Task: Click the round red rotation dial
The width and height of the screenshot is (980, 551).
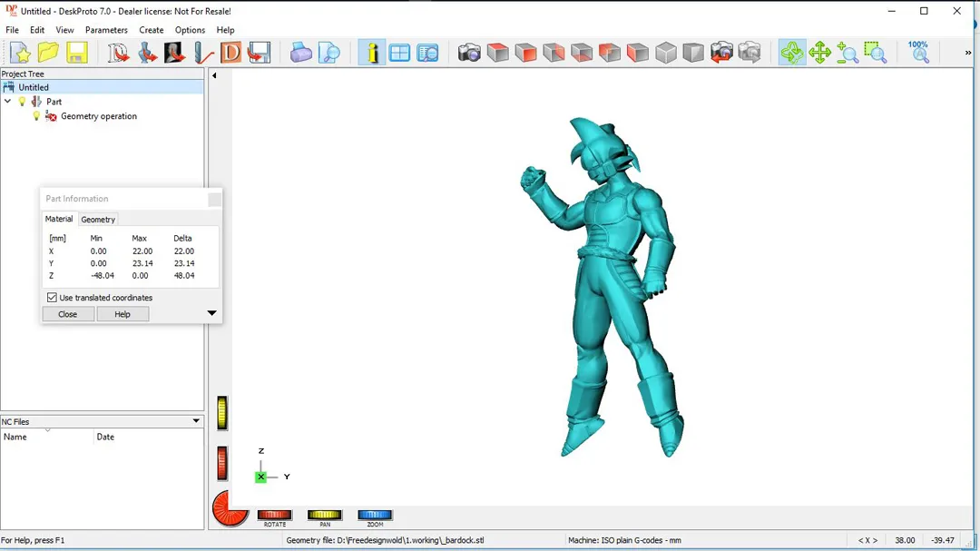Action: coord(230,507)
